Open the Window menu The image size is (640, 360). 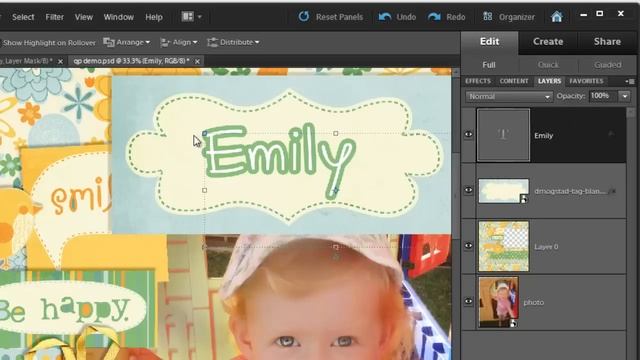pyautogui.click(x=118, y=17)
